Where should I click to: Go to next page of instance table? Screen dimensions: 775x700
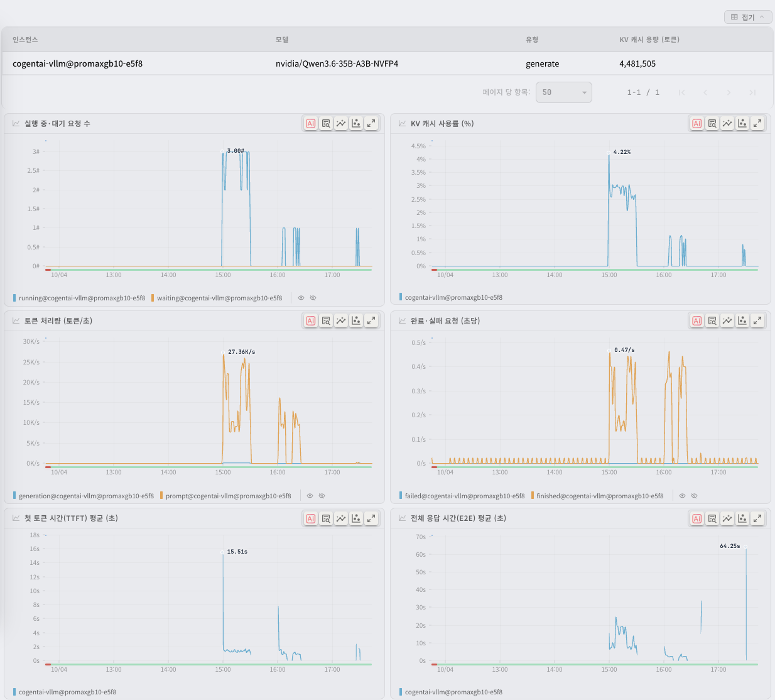[x=729, y=92]
